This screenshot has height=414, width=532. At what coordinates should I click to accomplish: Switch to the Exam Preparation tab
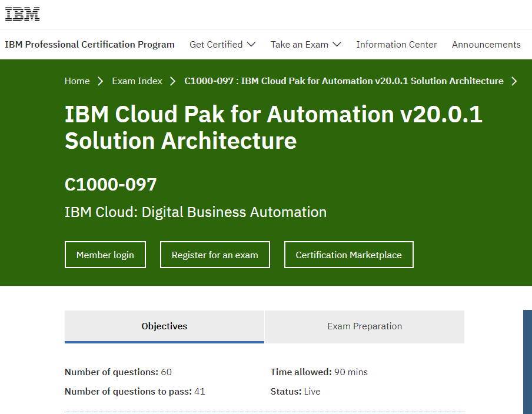364,326
